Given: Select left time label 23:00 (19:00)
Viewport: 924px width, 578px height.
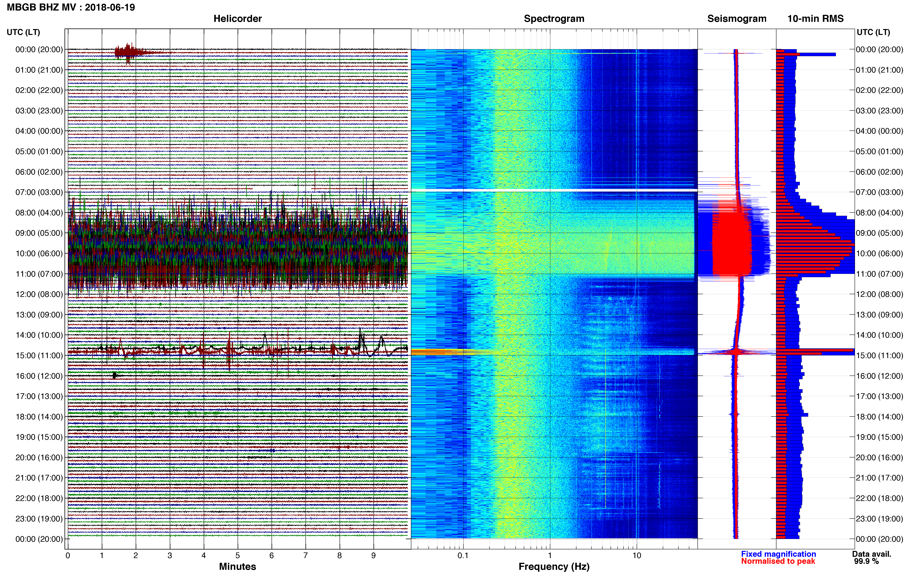Looking at the screenshot, I should [39, 519].
